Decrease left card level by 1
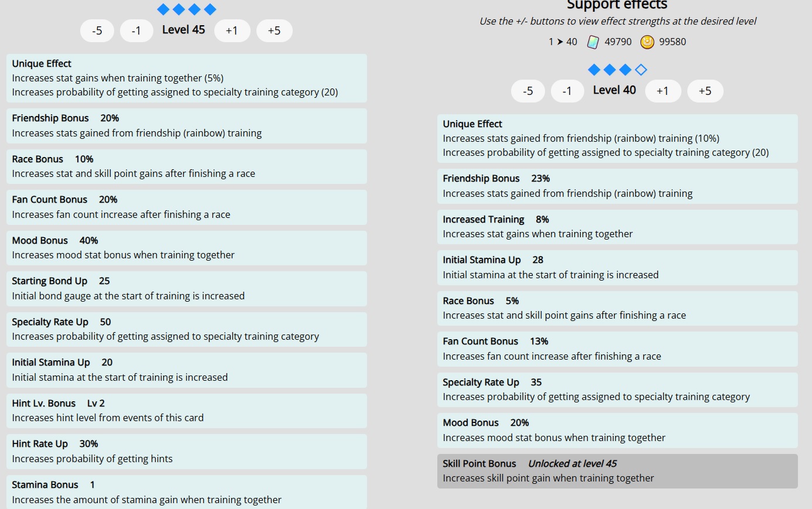The image size is (812, 509). point(136,30)
